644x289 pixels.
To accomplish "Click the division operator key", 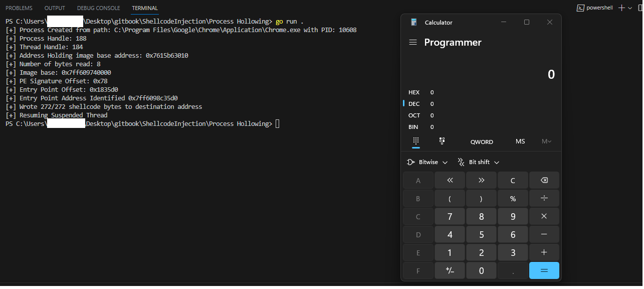I will tap(544, 198).
